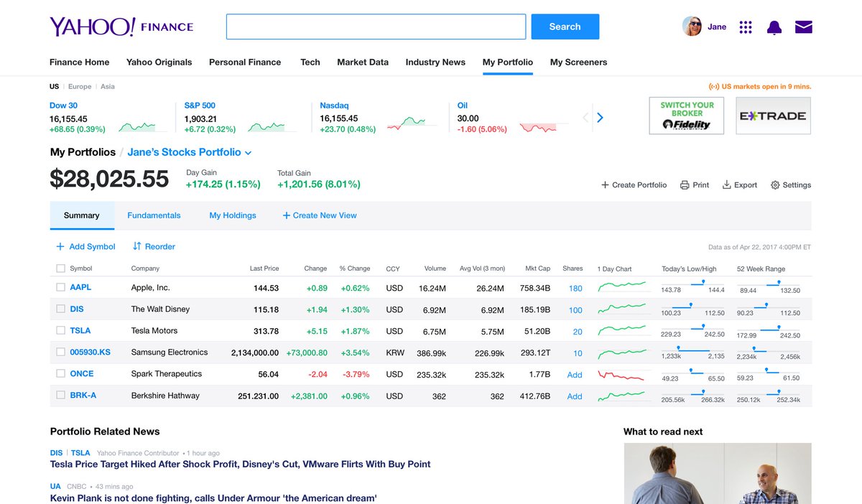Open the AAPL 1 day chart
The width and height of the screenshot is (862, 504).
click(x=622, y=286)
